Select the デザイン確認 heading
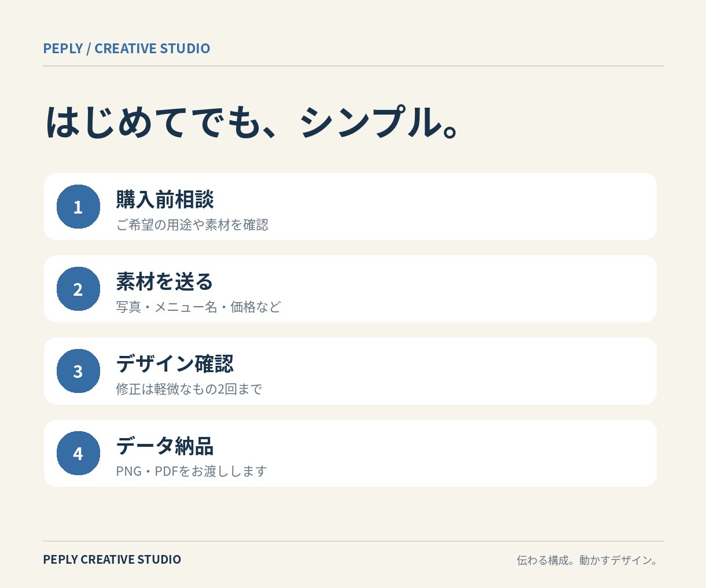Screen dimensions: 706x588 tap(175, 364)
